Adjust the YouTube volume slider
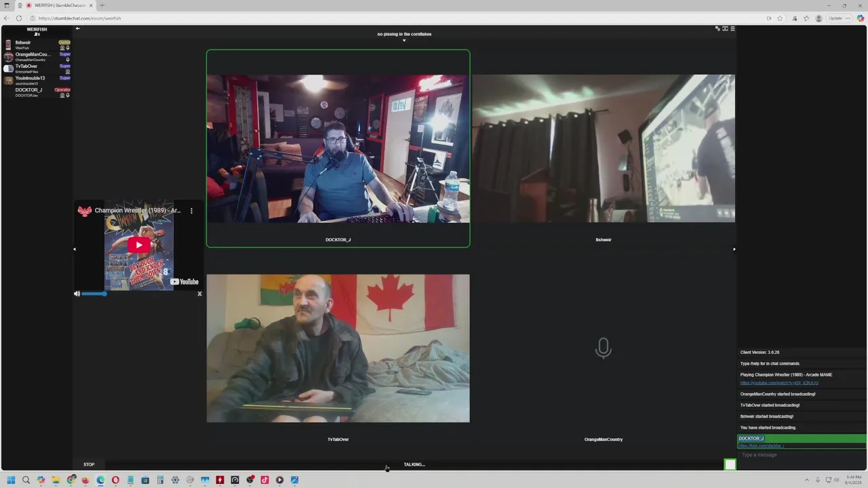This screenshot has height=488, width=868. pos(94,293)
